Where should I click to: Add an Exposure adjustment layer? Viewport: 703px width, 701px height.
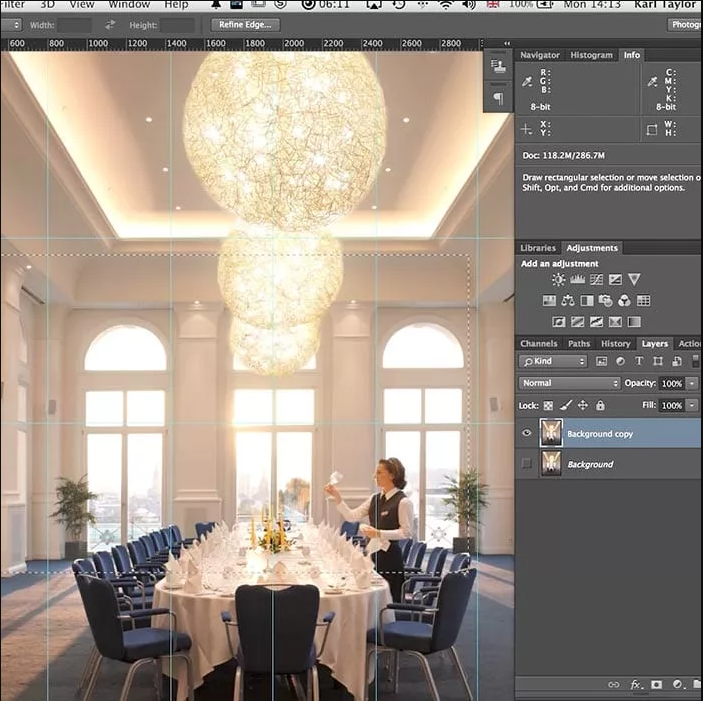coord(615,280)
